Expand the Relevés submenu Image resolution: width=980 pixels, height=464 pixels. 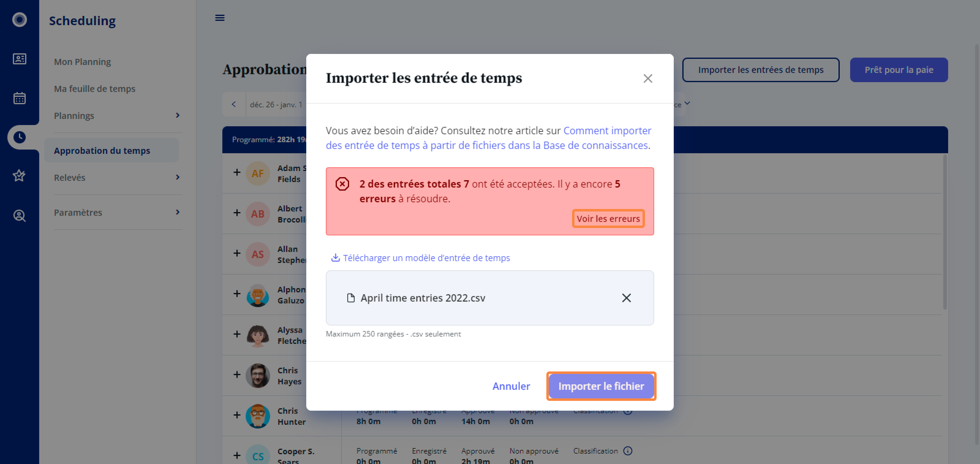coord(177,177)
